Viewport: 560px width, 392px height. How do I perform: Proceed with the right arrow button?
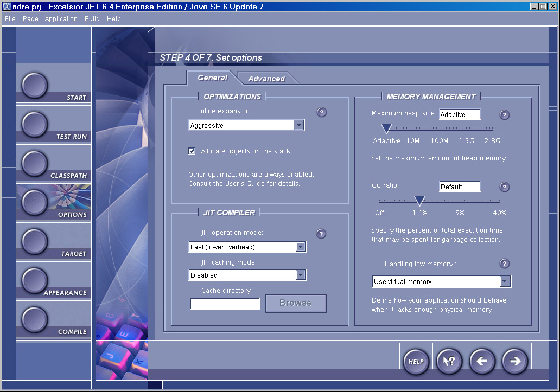[x=515, y=361]
